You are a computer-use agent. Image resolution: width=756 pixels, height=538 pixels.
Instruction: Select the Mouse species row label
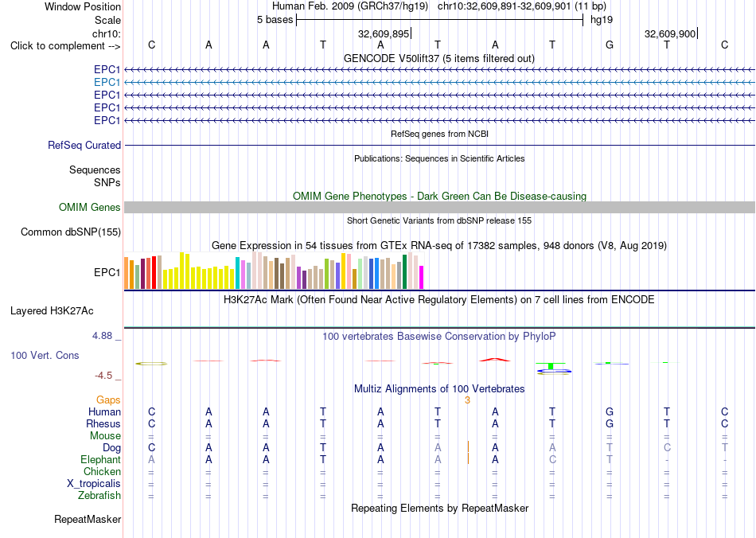[x=105, y=436]
